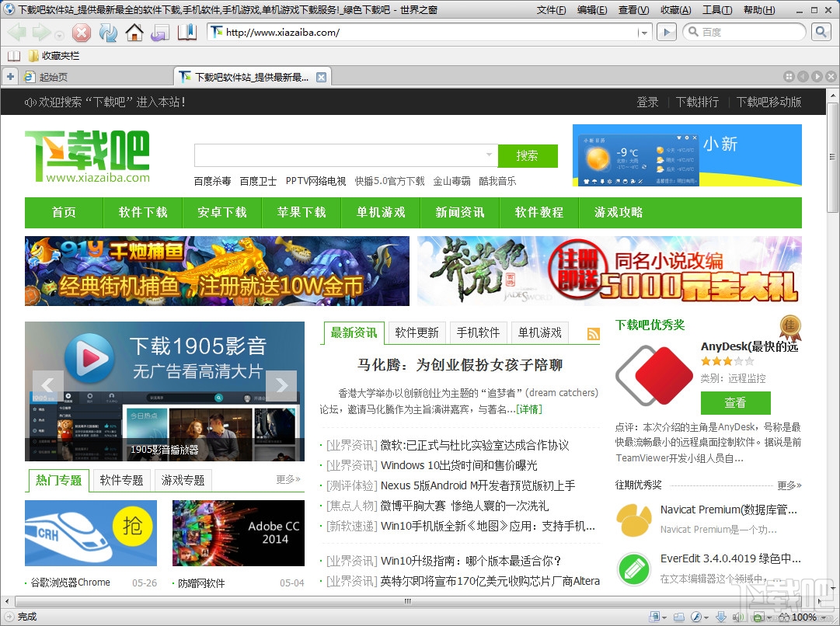This screenshot has width=840, height=626.
Task: Open the 查看(V) menu
Action: tap(633, 9)
